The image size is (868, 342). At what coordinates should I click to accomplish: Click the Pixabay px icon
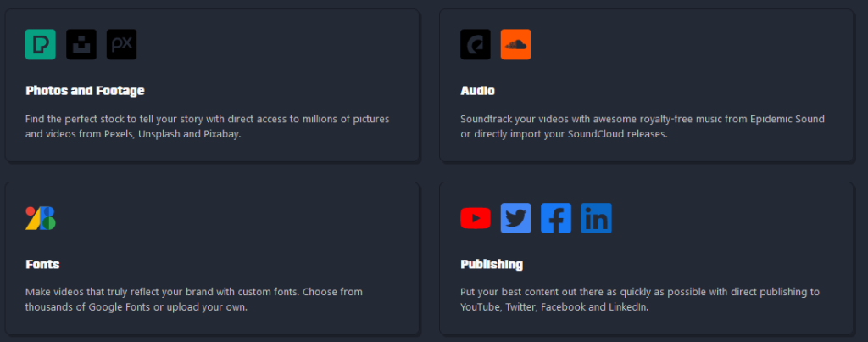(x=122, y=44)
